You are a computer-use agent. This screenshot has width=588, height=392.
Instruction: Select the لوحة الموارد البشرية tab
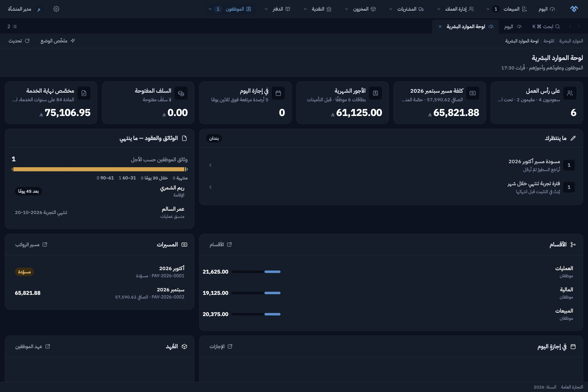(465, 27)
